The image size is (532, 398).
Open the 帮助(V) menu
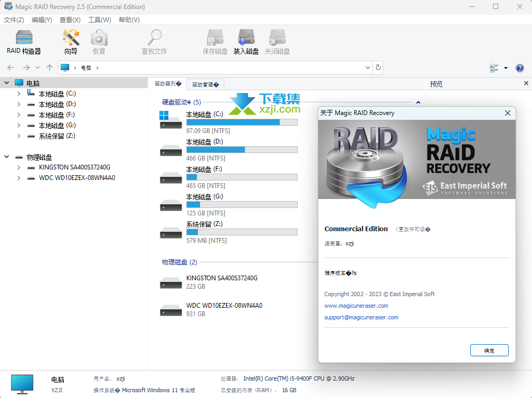(129, 20)
